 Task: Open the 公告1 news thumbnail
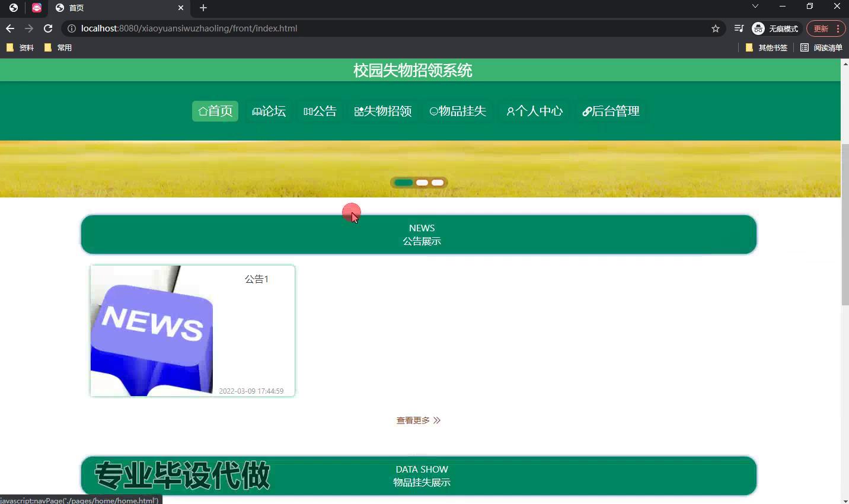[x=152, y=331]
